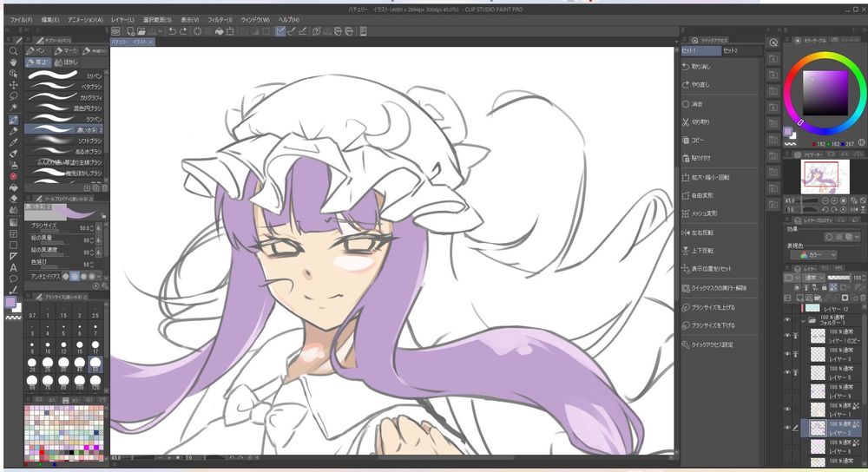
Task: Open the blending mode 通常 dropdown
Action: coord(812,278)
